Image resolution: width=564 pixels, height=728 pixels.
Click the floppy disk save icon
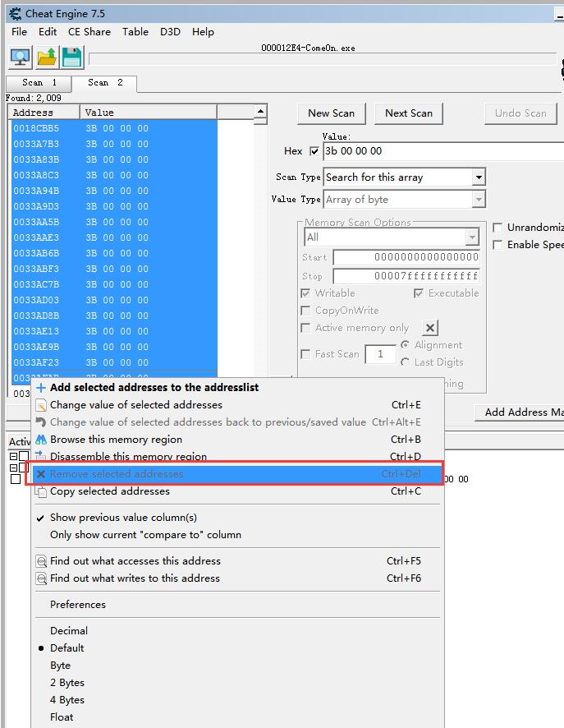point(71,57)
